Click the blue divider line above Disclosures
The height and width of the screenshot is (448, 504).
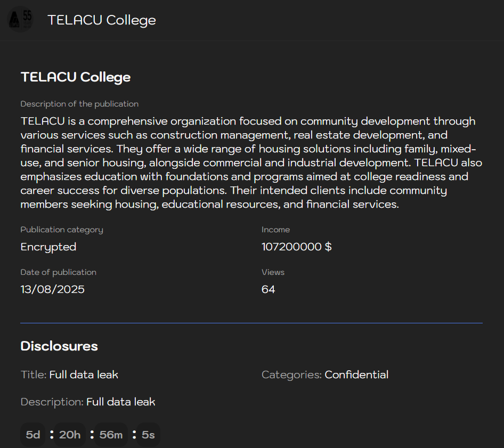(251, 322)
